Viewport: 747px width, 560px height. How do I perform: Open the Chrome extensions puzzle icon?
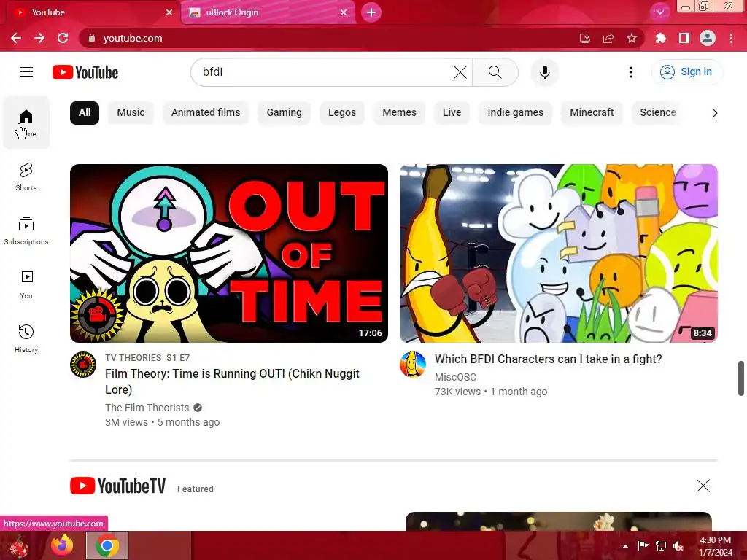click(660, 38)
